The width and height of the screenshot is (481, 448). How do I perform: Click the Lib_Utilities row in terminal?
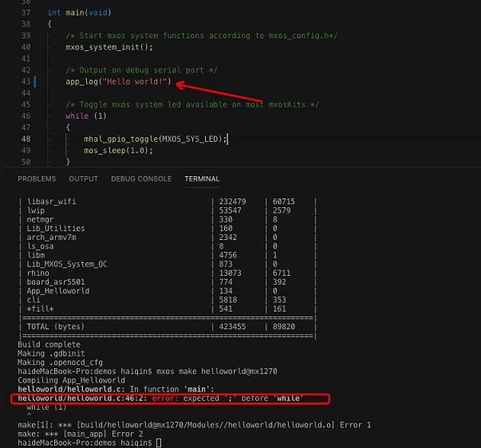pos(168,229)
